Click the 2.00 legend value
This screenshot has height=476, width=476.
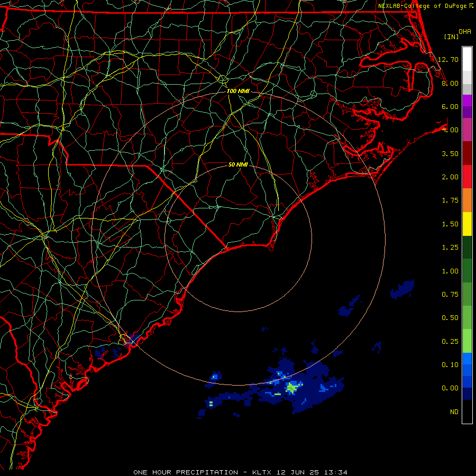(450, 177)
